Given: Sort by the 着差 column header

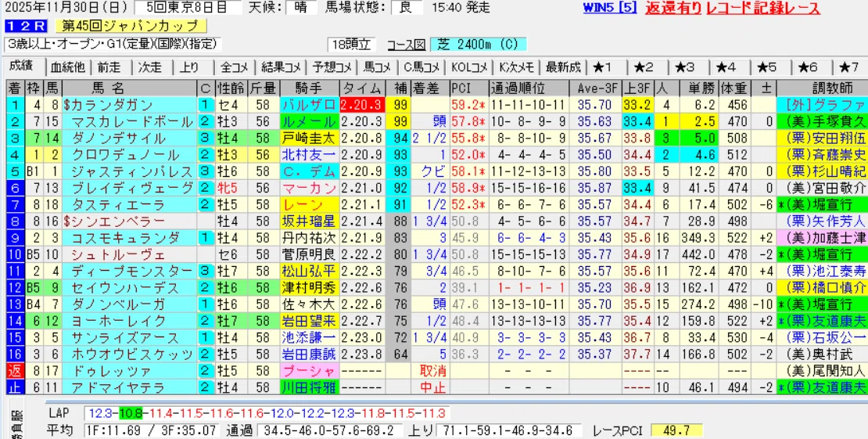Looking at the screenshot, I should click(x=429, y=88).
